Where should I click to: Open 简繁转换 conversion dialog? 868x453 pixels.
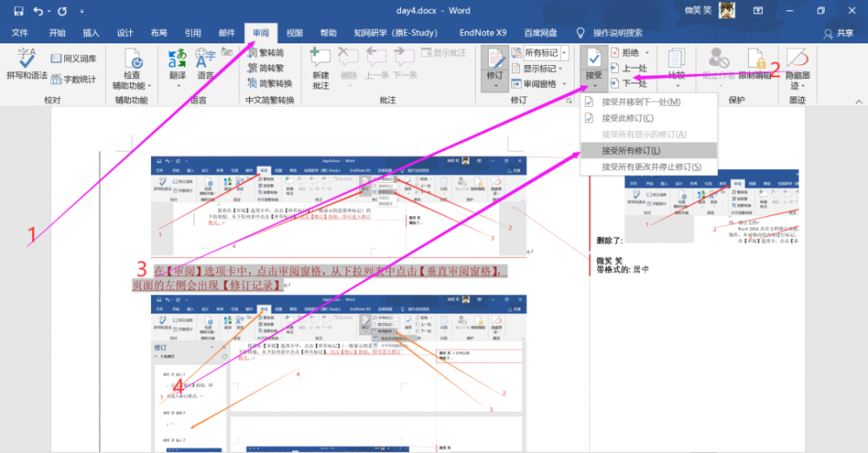click(x=270, y=83)
